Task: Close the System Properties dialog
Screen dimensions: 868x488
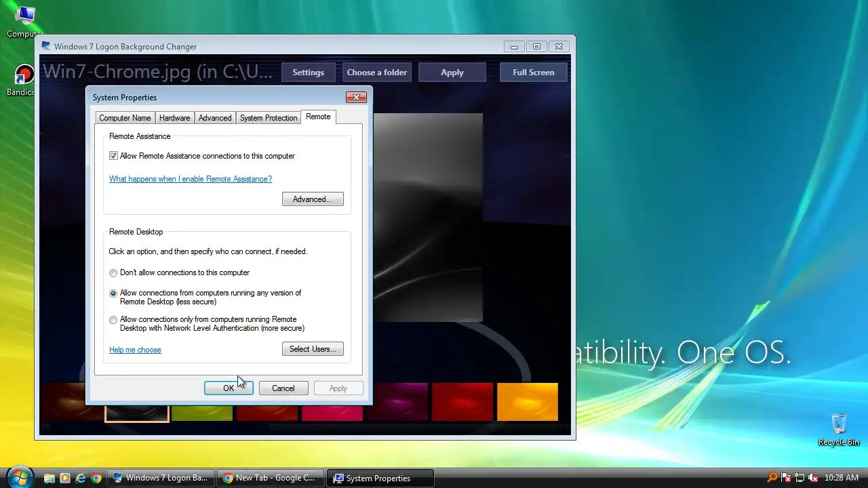Action: coord(356,98)
